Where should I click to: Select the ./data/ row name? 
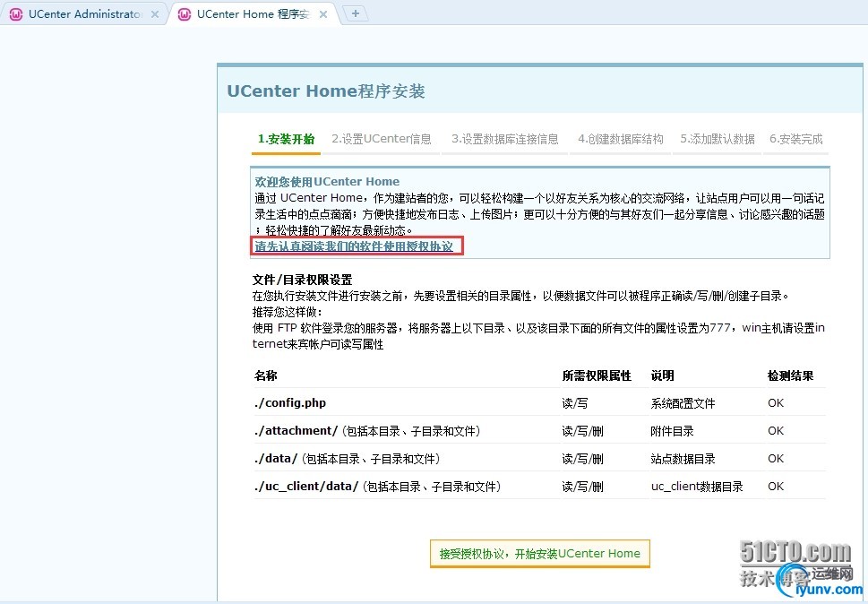(x=276, y=459)
